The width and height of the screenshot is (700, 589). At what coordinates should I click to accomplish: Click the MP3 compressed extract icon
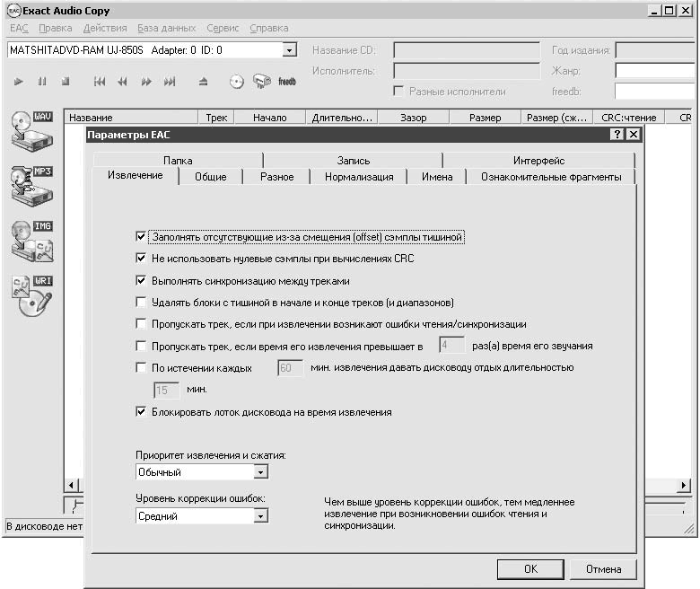[x=31, y=186]
